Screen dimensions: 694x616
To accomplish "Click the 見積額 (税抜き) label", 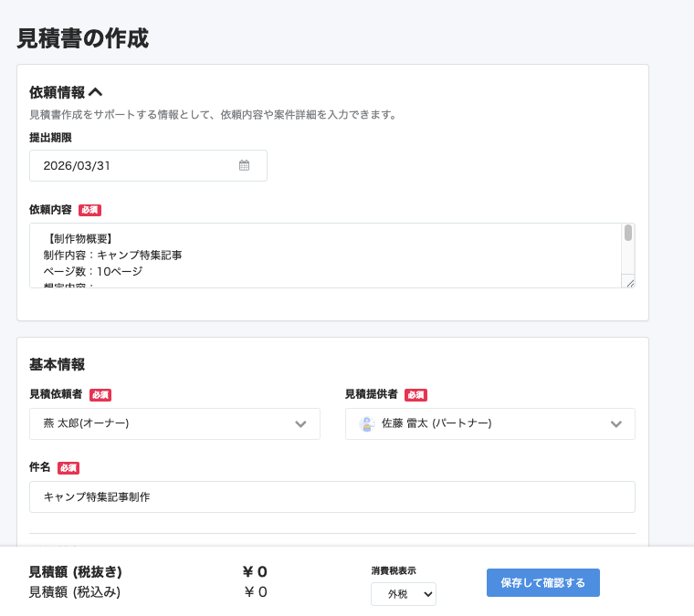I will coord(75,572).
